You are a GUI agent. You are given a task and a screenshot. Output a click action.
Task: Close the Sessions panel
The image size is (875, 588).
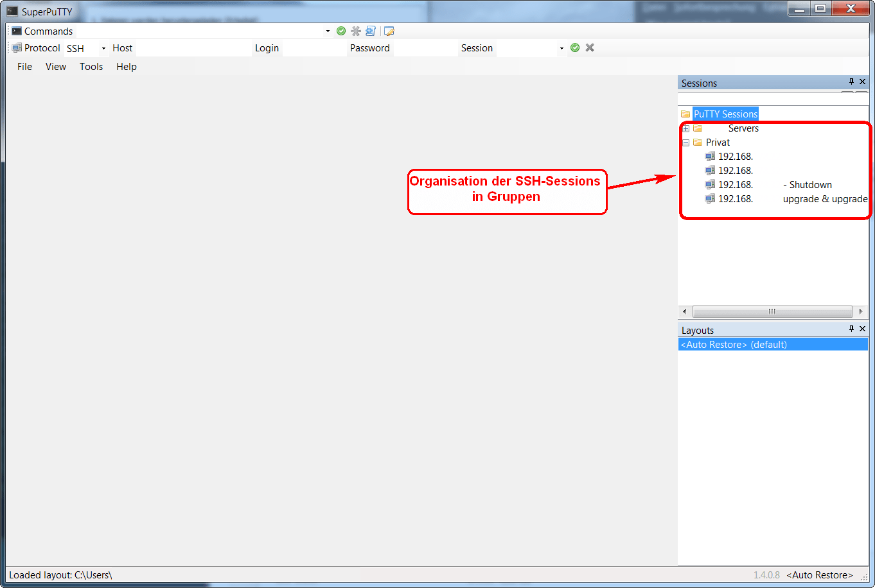tap(863, 82)
